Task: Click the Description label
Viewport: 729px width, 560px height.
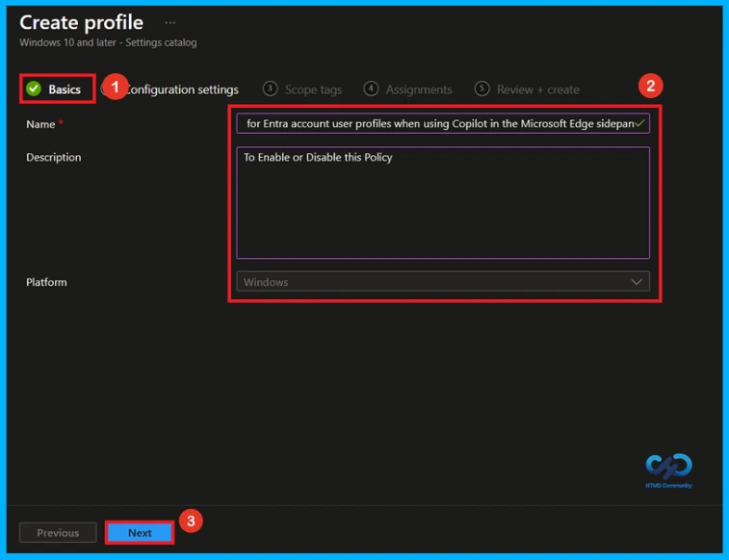Action: (x=54, y=158)
